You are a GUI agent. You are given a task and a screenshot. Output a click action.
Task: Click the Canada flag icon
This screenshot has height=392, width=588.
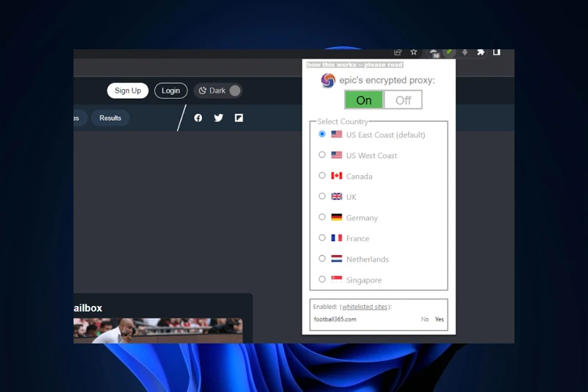[337, 176]
